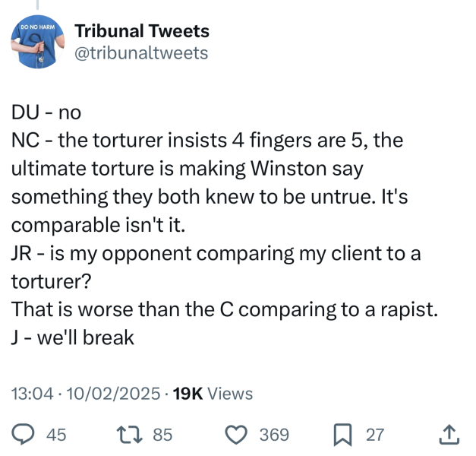476x456 pixels.
Task: Click the bookmark count 27
Action: pyautogui.click(x=375, y=435)
